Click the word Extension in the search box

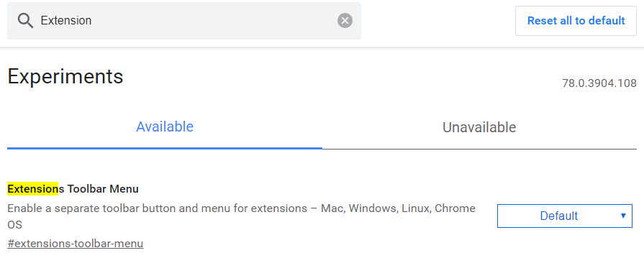point(66,21)
